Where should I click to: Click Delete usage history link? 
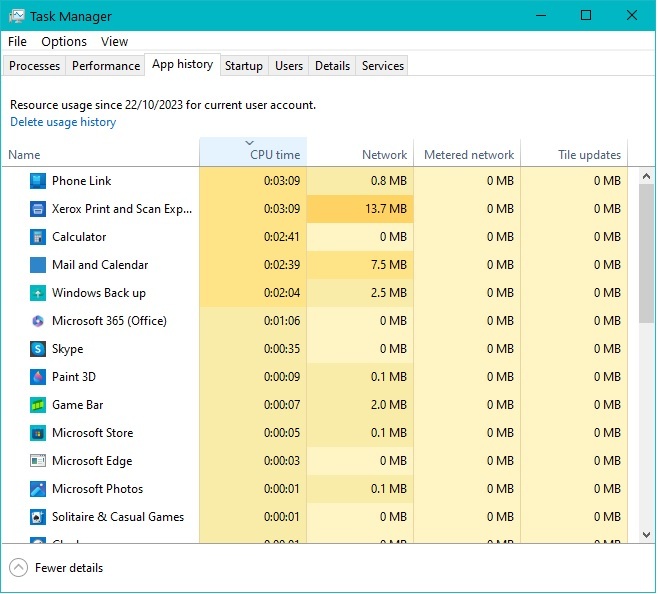63,122
